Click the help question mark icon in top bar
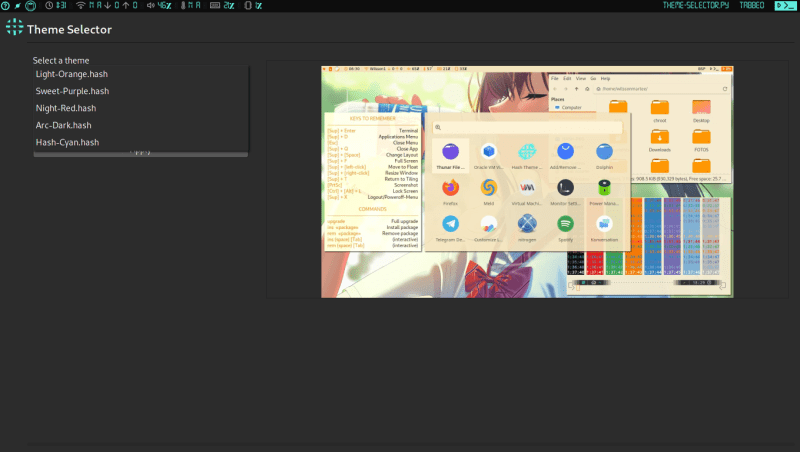Viewport: 800px width, 452px height. 7,6
